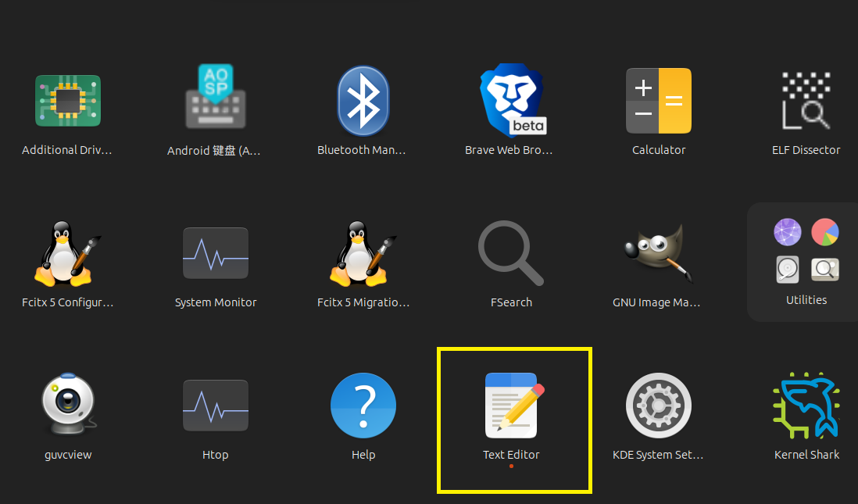Launch Brave Web Browser beta
The height and width of the screenshot is (504, 858).
point(513,99)
